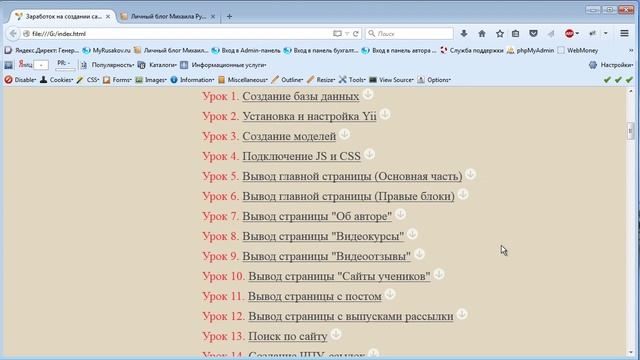640x360 pixels.
Task: Open phpMyAdmin bookmark
Action: click(530, 51)
